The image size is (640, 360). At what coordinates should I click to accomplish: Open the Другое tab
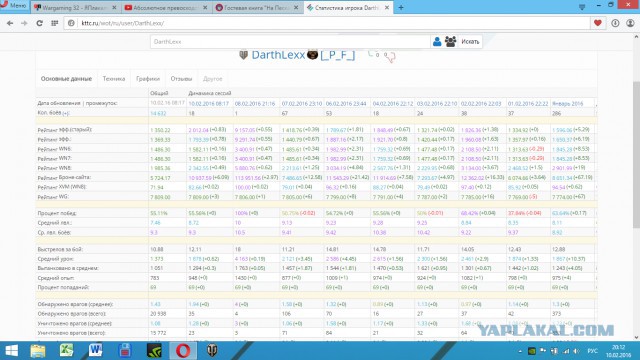(x=213, y=79)
